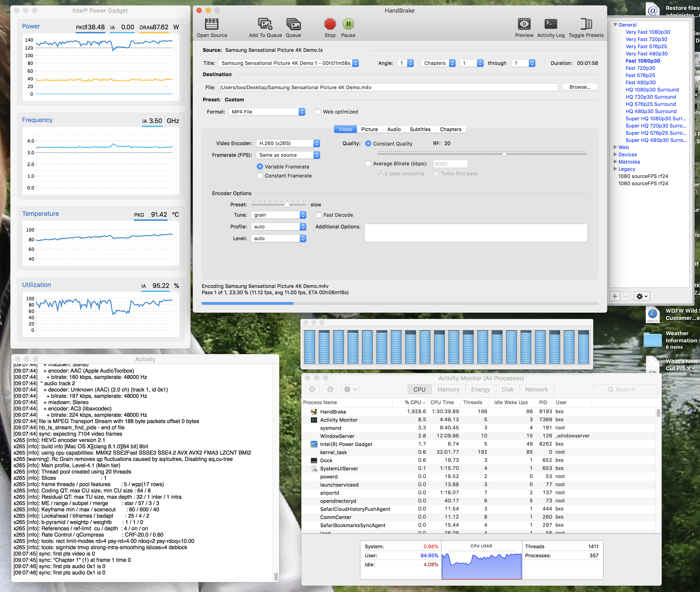Click the inspect info icon in Activity Monitor

(330, 389)
